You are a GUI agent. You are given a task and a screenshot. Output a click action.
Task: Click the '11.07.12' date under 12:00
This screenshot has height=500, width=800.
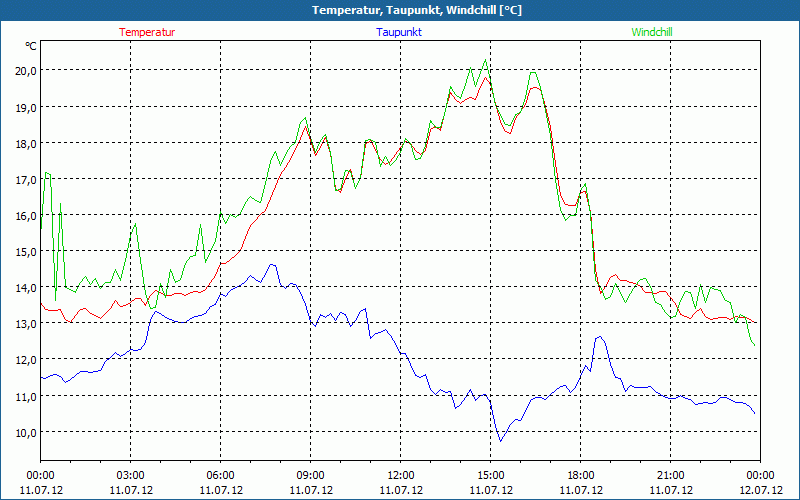401,490
